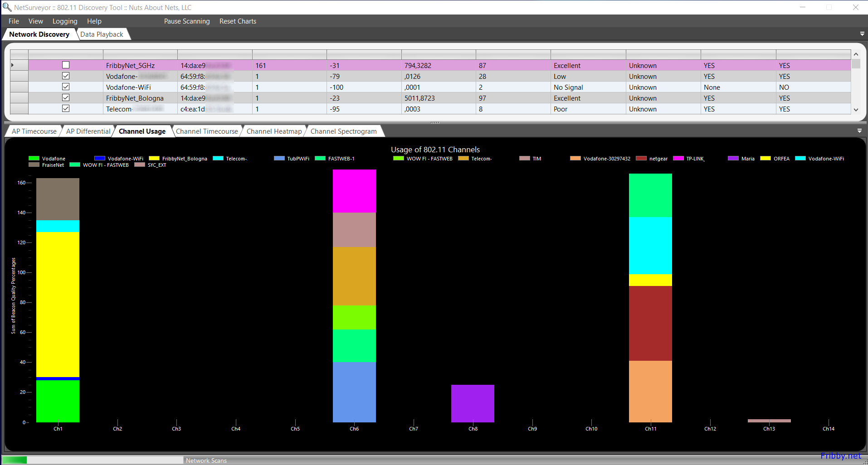
Task: Open the Network Discovery panel dropdown arrow
Action: pyautogui.click(x=862, y=34)
